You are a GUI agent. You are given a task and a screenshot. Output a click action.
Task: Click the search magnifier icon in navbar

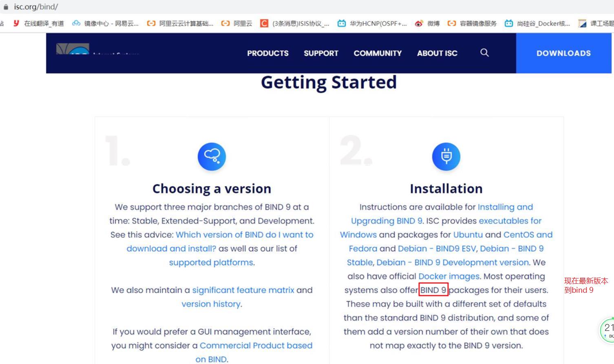pyautogui.click(x=484, y=53)
